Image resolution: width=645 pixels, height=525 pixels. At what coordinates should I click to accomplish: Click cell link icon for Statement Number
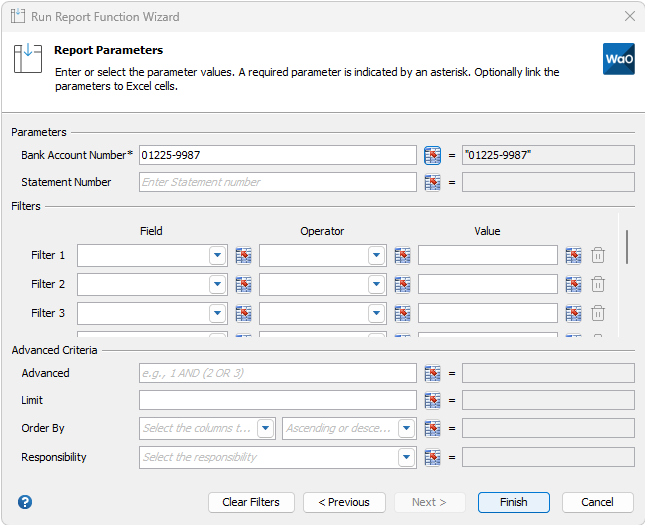(432, 182)
